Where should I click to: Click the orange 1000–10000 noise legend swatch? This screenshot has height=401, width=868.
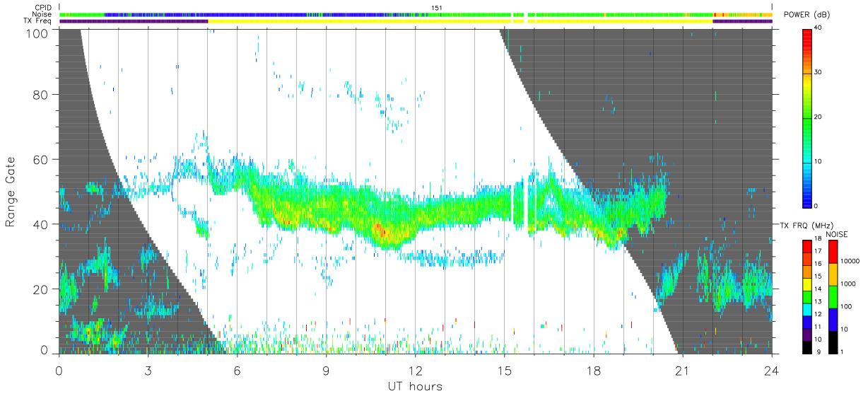point(833,274)
